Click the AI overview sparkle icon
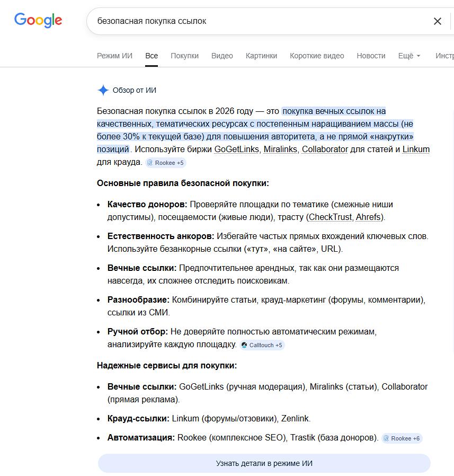Screen dimensions: 454x476 pos(103,90)
